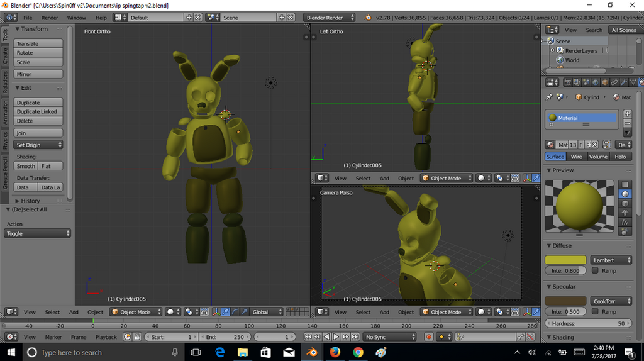Select sphere preview type
Viewport: 644px width, 361px height.
point(625,194)
